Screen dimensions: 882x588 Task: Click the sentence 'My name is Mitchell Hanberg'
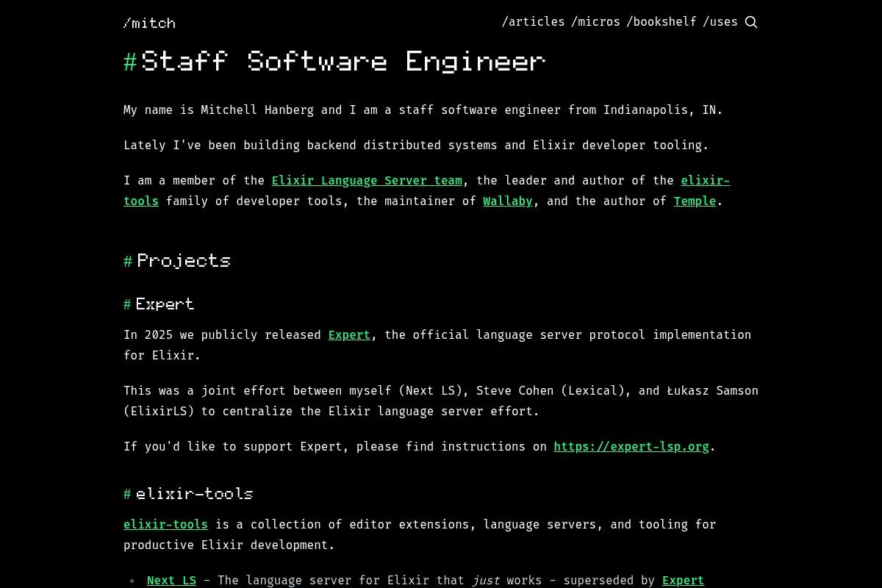coord(218,110)
